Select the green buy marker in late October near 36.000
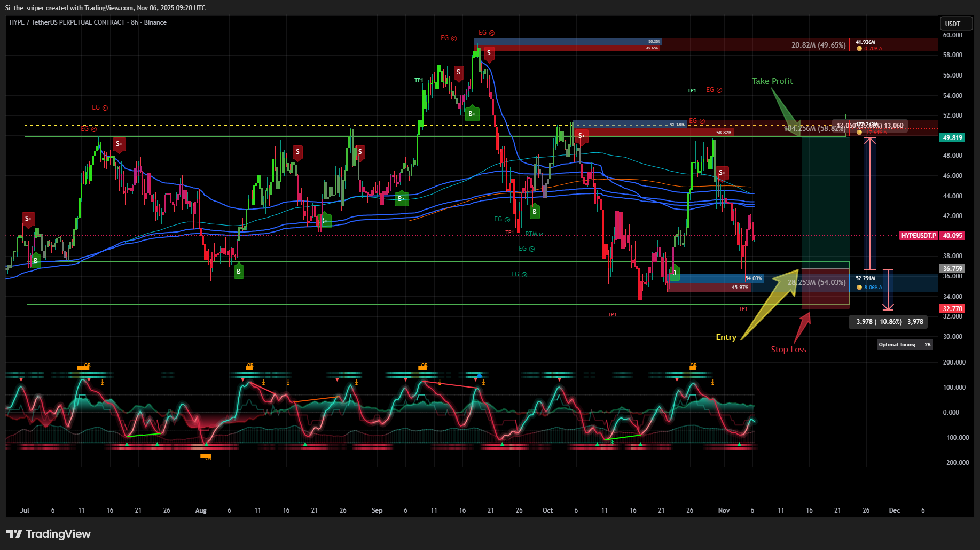Viewport: 980px width, 550px height. (675, 273)
